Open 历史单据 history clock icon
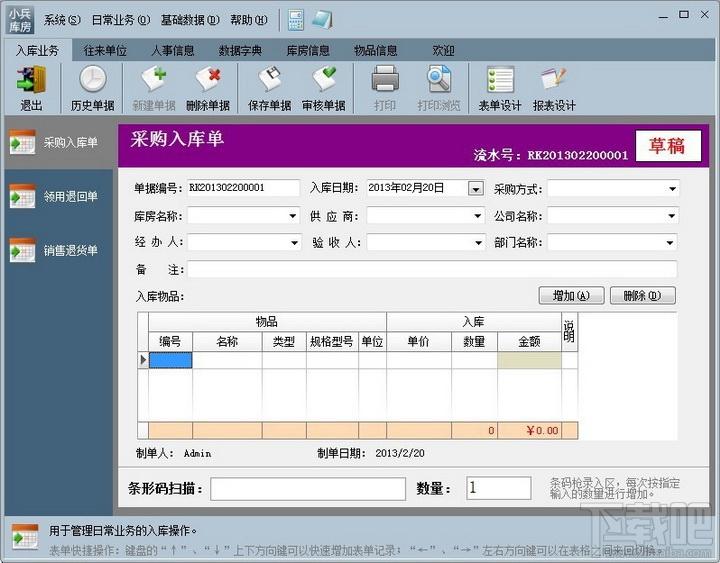This screenshot has height=563, width=720. (93, 79)
